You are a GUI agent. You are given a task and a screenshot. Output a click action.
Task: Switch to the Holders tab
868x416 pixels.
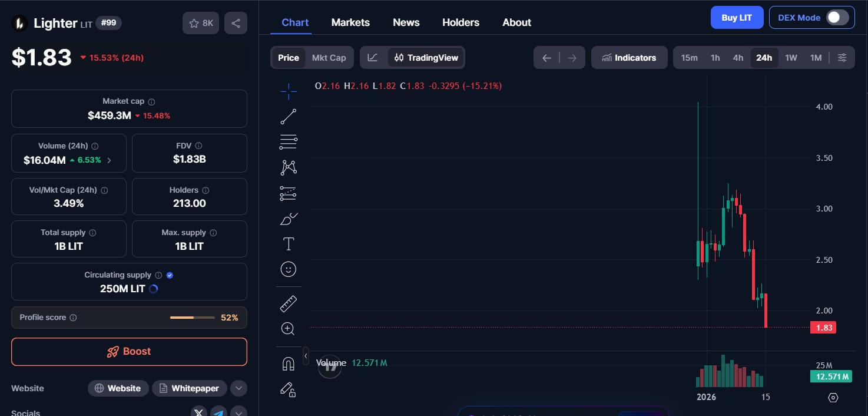[460, 22]
